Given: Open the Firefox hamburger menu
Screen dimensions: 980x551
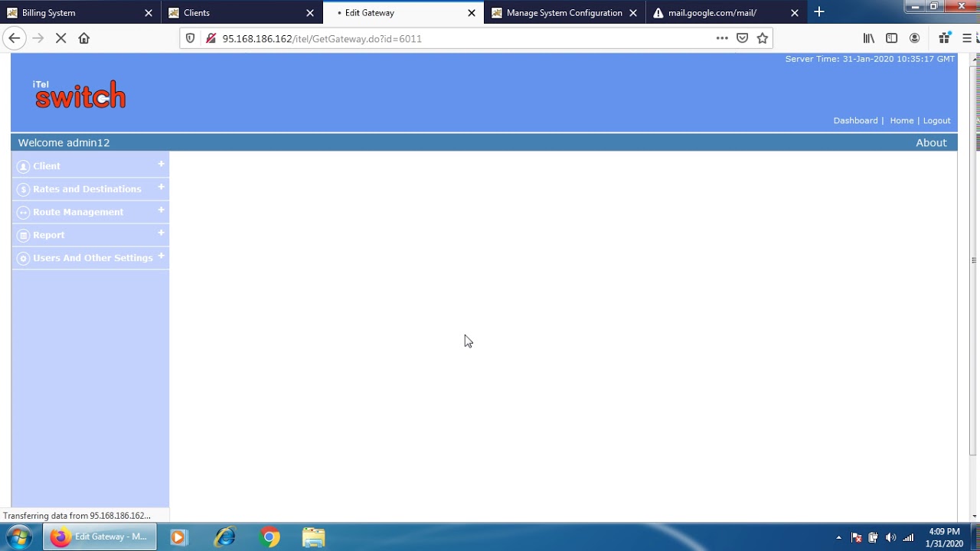Looking at the screenshot, I should point(967,38).
